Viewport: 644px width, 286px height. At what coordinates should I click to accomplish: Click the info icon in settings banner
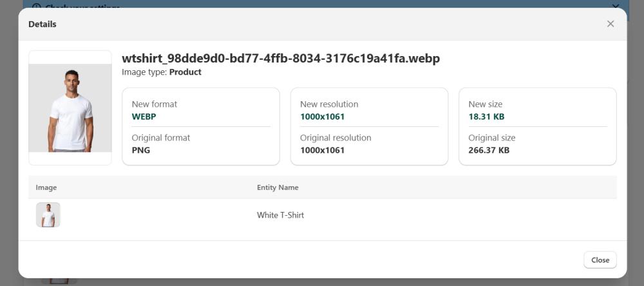(x=36, y=6)
